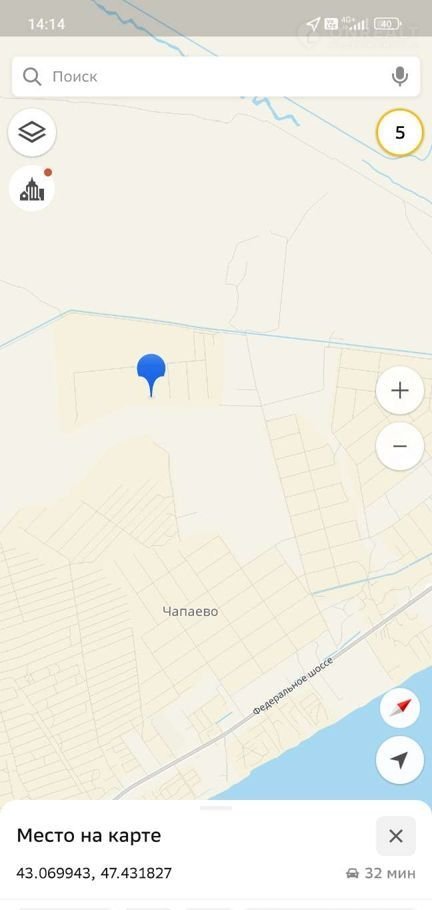Tap the Федеральное шоссе road label
Viewport: 432px width, 910px height.
[x=293, y=685]
